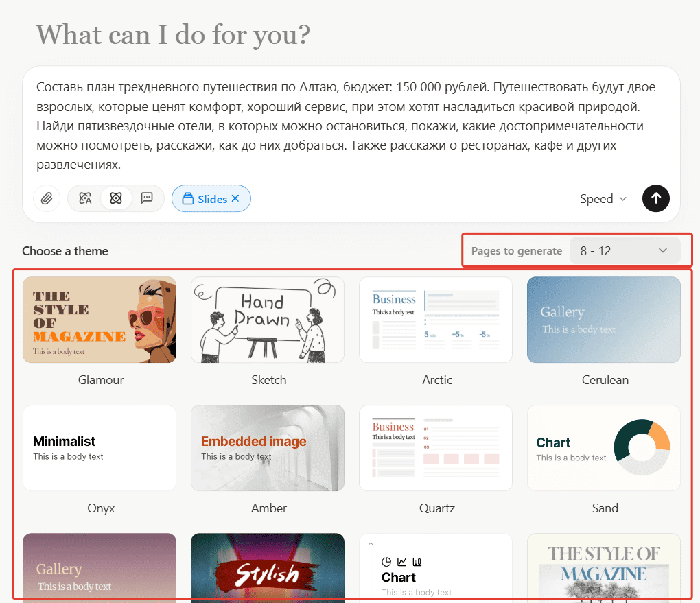The height and width of the screenshot is (603, 700).
Task: Choose the Onyx minimalist theme
Action: click(100, 448)
